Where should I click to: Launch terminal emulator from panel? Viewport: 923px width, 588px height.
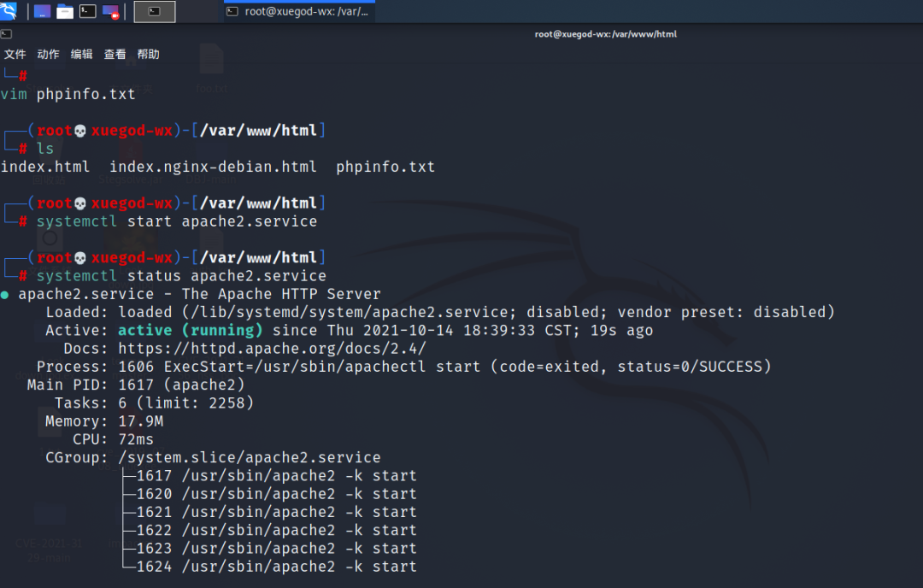tap(88, 11)
